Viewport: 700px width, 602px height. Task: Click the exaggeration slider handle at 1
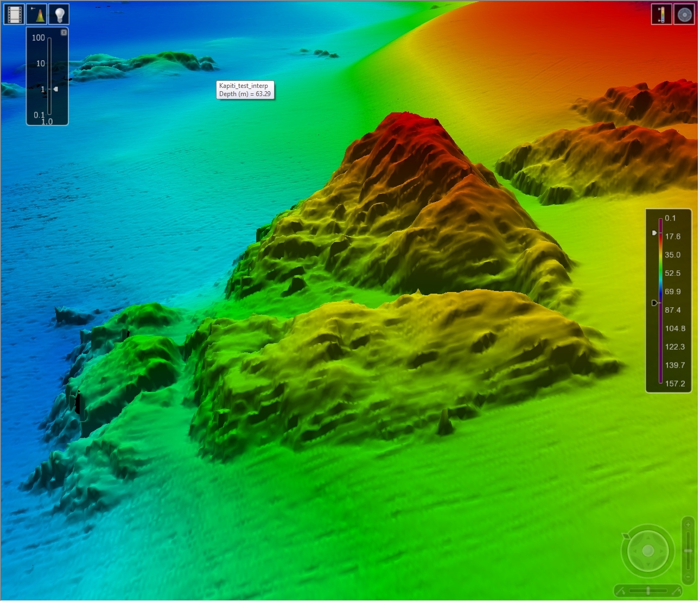(55, 89)
